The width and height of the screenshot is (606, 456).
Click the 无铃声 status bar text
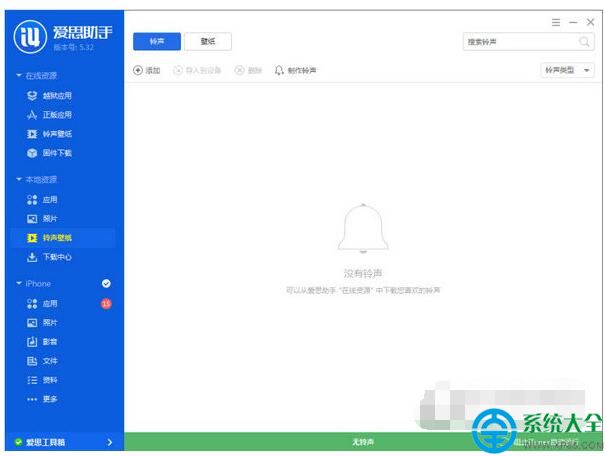click(x=363, y=442)
